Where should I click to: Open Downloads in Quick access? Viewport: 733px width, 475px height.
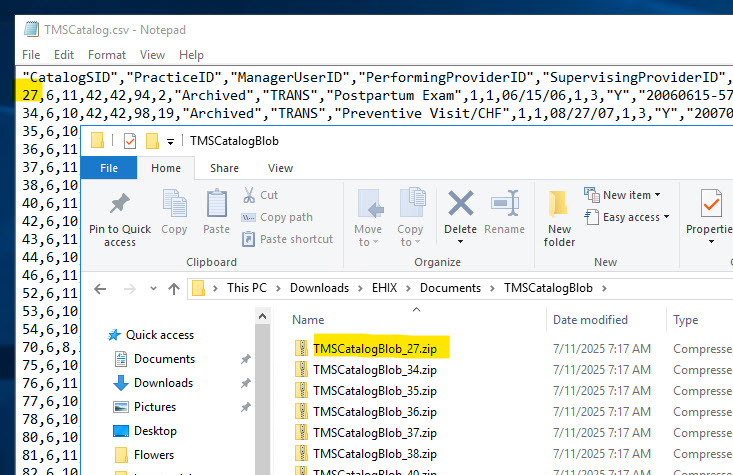(153, 382)
